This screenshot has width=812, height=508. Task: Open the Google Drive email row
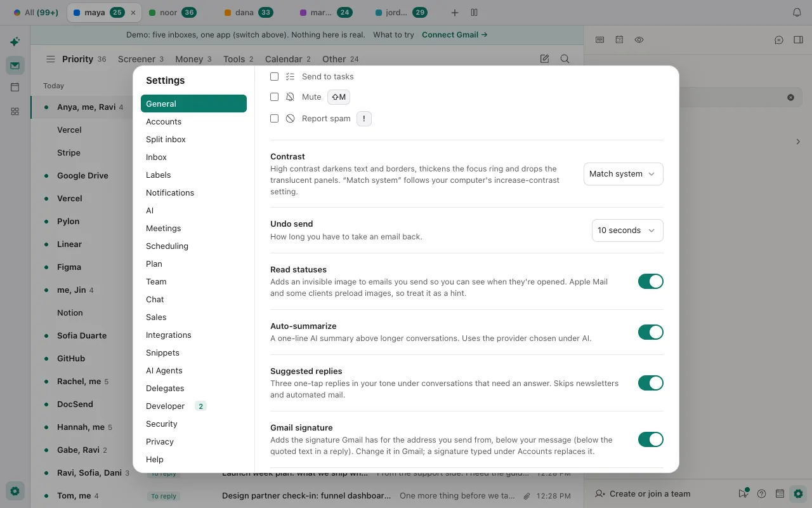click(x=82, y=175)
